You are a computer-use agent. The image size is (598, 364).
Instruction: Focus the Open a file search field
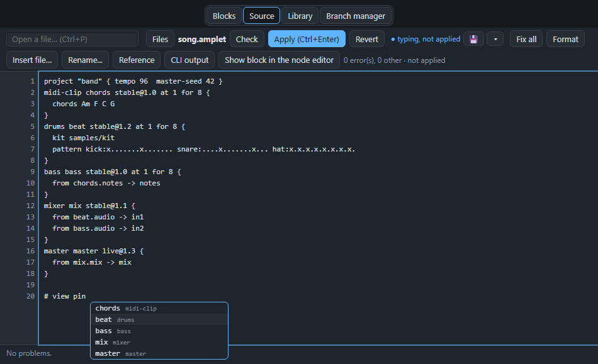point(72,39)
